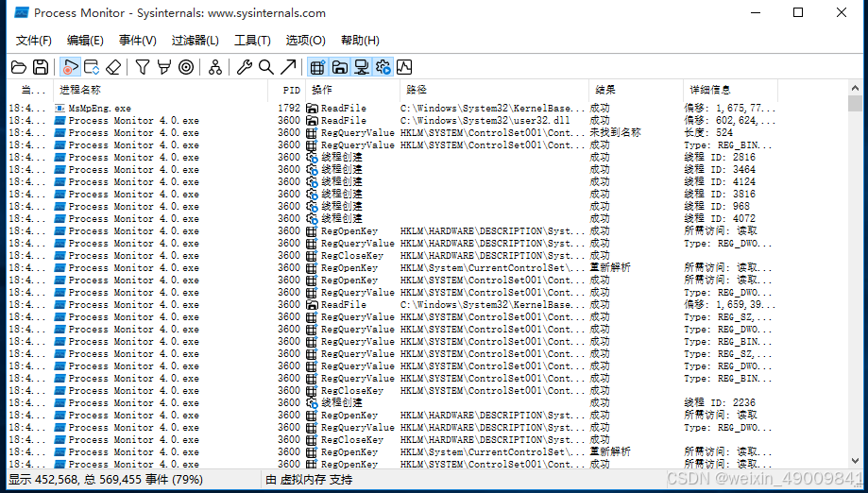Click the PID 1792 cell

click(289, 109)
